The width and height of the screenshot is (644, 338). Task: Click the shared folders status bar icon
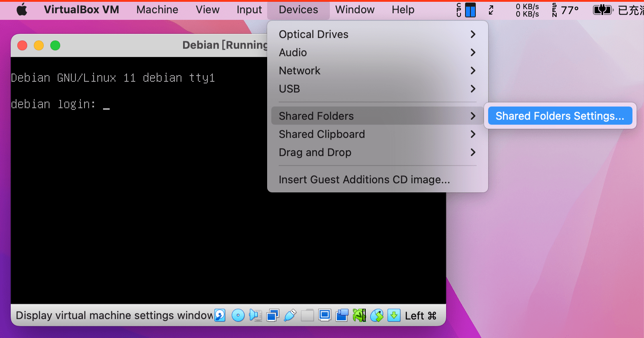(x=307, y=316)
